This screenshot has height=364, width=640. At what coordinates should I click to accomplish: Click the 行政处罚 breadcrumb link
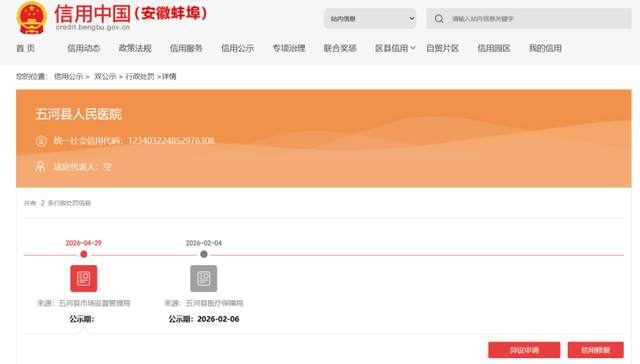pos(140,76)
